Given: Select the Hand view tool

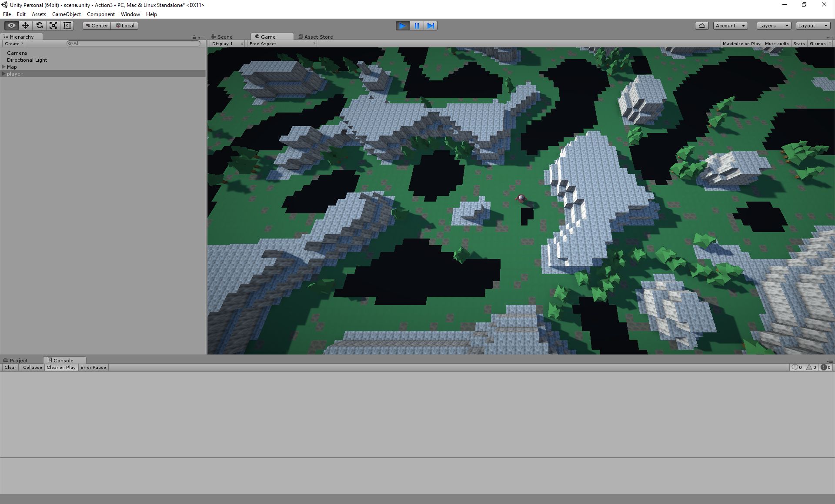Looking at the screenshot, I should 11,26.
